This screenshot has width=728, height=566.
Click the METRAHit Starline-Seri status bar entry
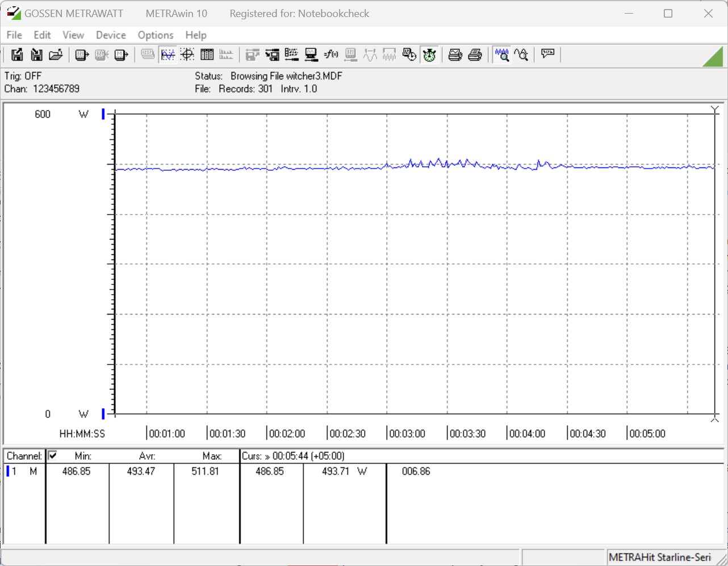[x=660, y=557]
